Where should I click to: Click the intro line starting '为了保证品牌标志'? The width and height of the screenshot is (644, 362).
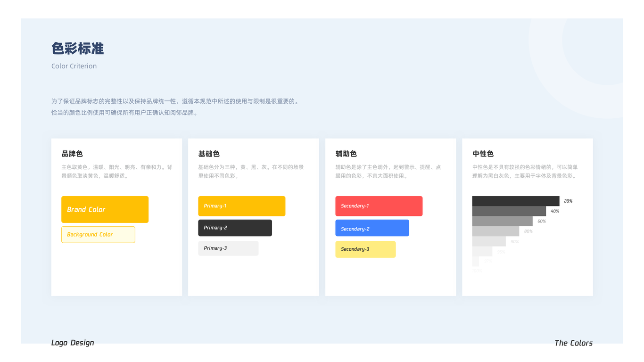pos(175,101)
